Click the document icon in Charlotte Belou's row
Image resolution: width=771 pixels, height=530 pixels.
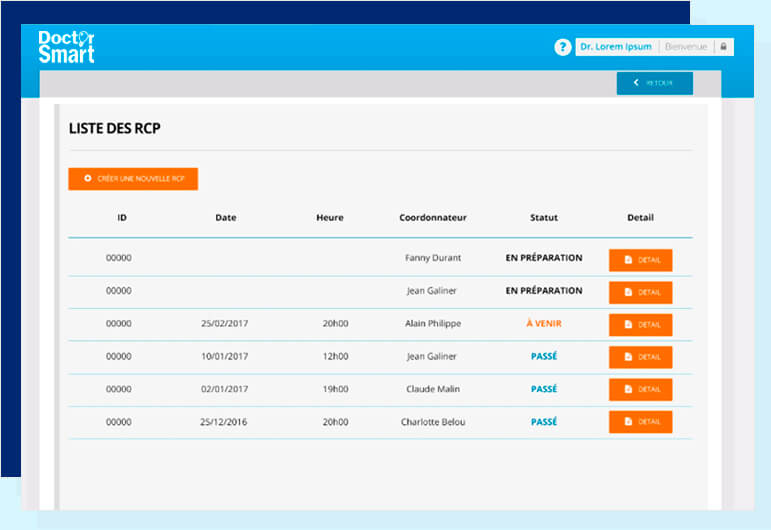628,422
